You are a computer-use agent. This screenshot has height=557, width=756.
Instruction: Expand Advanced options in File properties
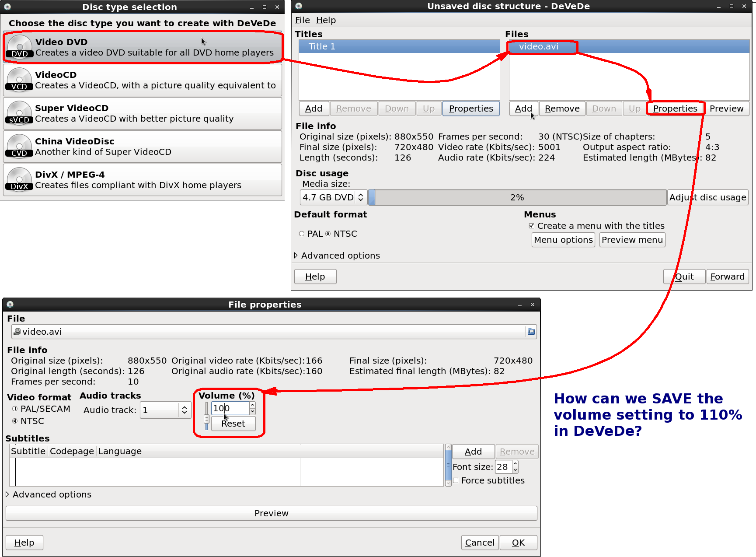(x=7, y=494)
